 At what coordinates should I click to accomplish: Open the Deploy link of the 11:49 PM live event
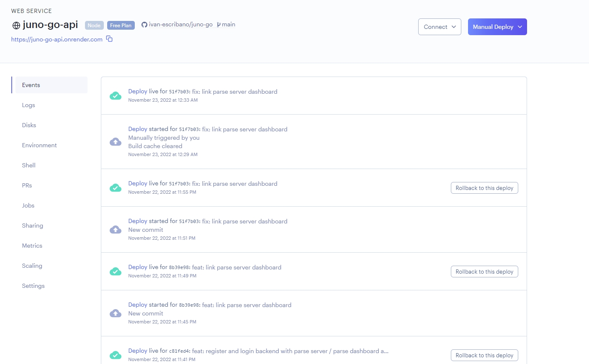pos(138,267)
